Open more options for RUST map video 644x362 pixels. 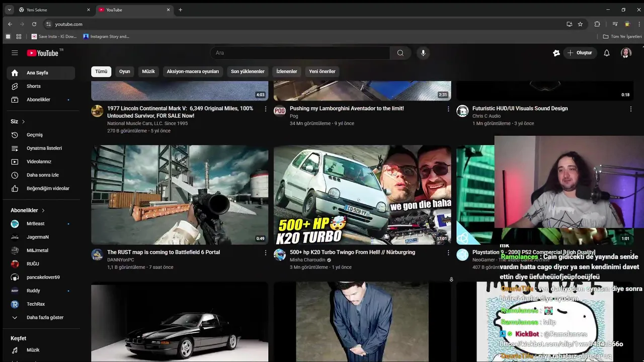pyautogui.click(x=266, y=253)
